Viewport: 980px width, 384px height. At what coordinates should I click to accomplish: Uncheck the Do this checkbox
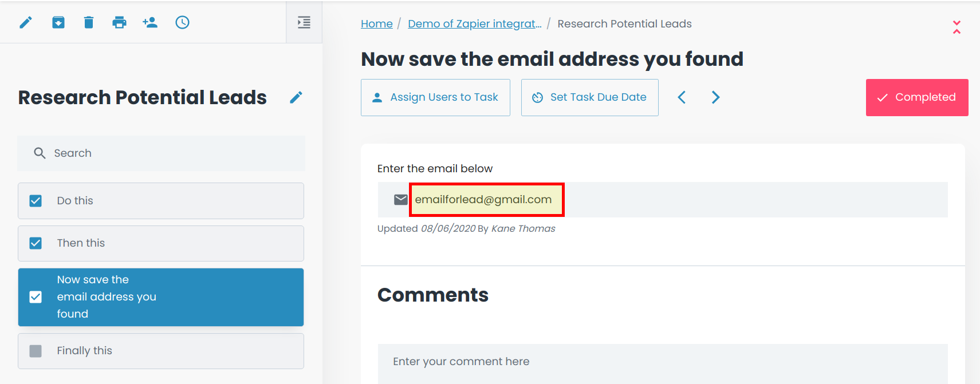point(36,201)
